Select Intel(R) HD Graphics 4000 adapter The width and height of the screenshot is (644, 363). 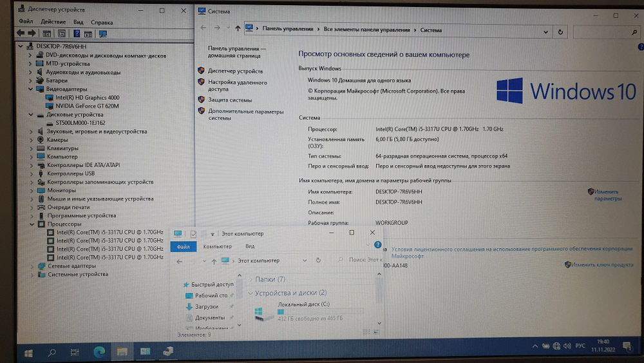point(87,97)
